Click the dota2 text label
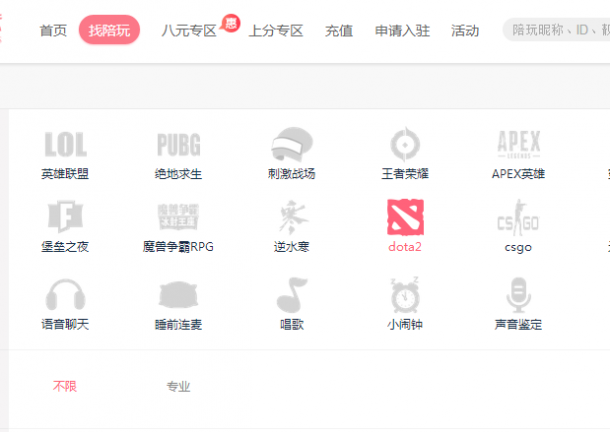The height and width of the screenshot is (432, 610). pos(405,247)
